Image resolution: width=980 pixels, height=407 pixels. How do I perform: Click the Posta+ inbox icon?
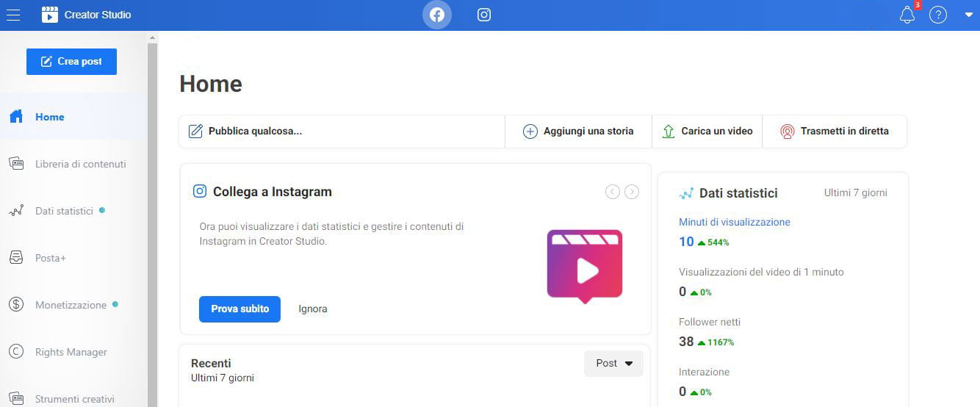(x=16, y=258)
